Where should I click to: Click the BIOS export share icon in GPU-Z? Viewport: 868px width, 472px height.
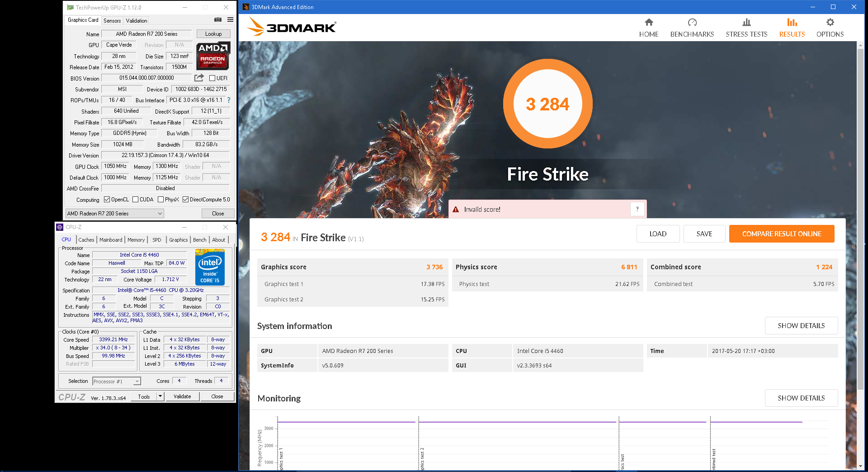[199, 78]
